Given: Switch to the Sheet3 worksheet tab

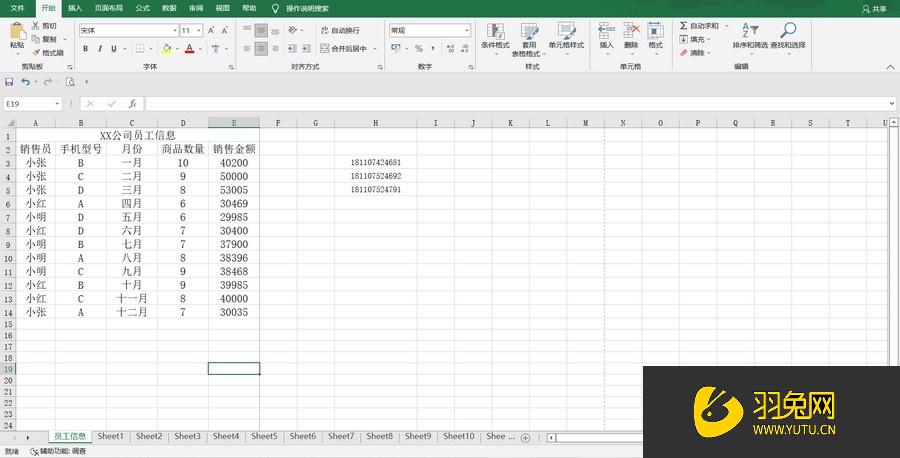Looking at the screenshot, I should pyautogui.click(x=188, y=436).
